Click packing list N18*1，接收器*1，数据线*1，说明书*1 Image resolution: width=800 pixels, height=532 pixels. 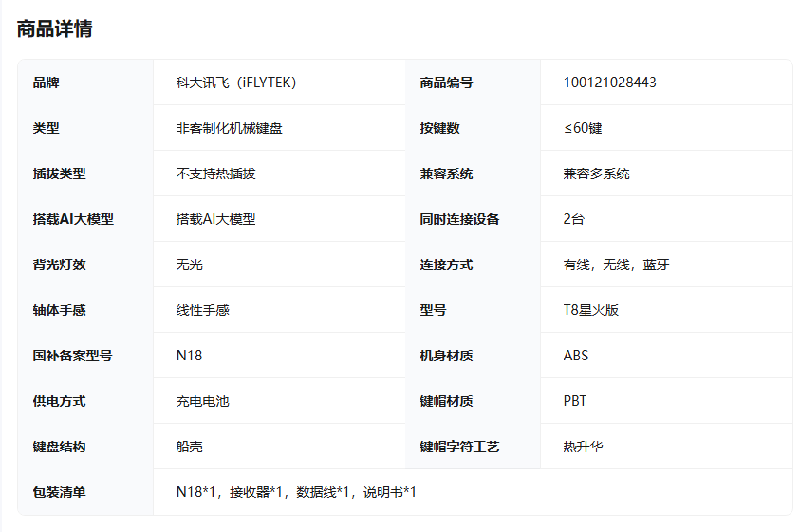[x=296, y=492]
